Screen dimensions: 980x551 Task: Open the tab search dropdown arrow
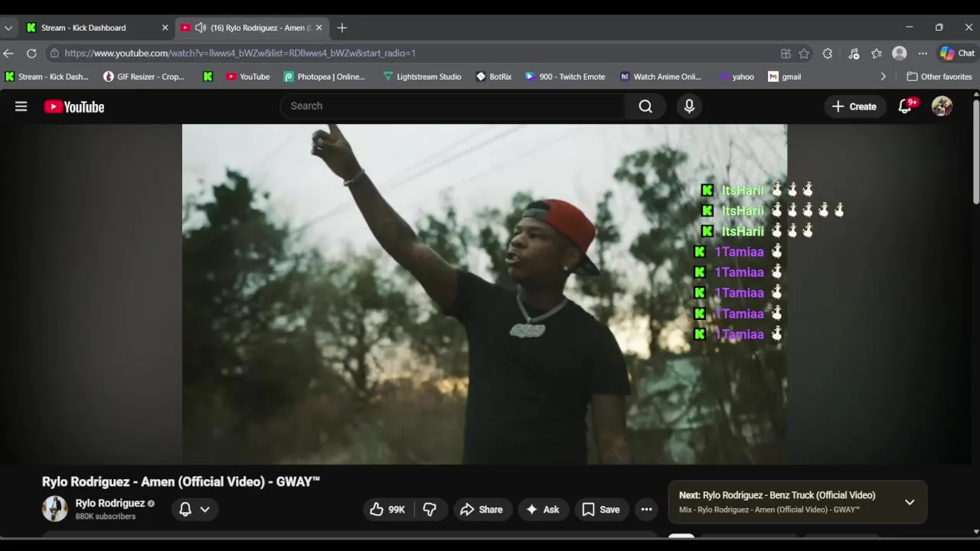tap(8, 28)
